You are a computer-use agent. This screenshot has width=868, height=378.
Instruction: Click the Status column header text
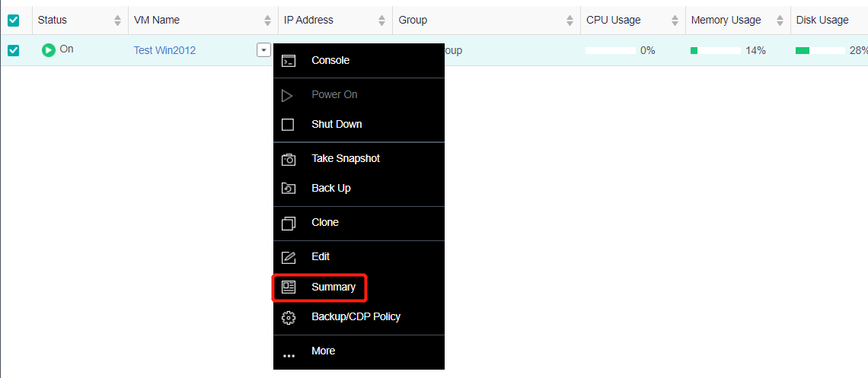52,21
